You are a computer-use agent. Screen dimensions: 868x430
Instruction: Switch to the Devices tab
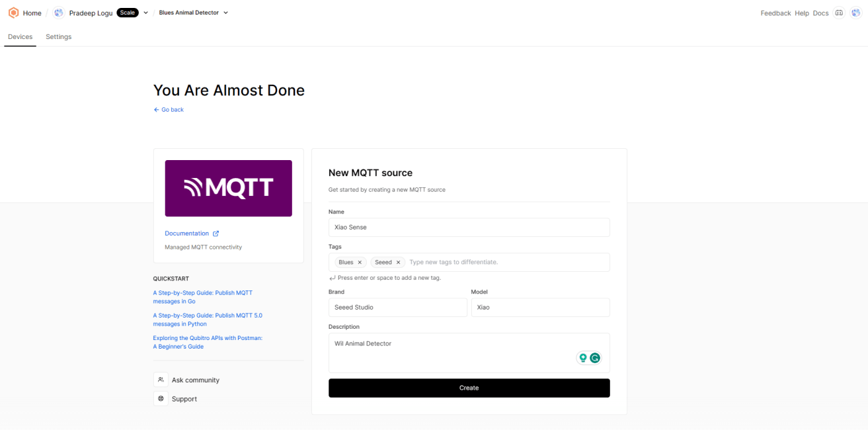coord(20,37)
